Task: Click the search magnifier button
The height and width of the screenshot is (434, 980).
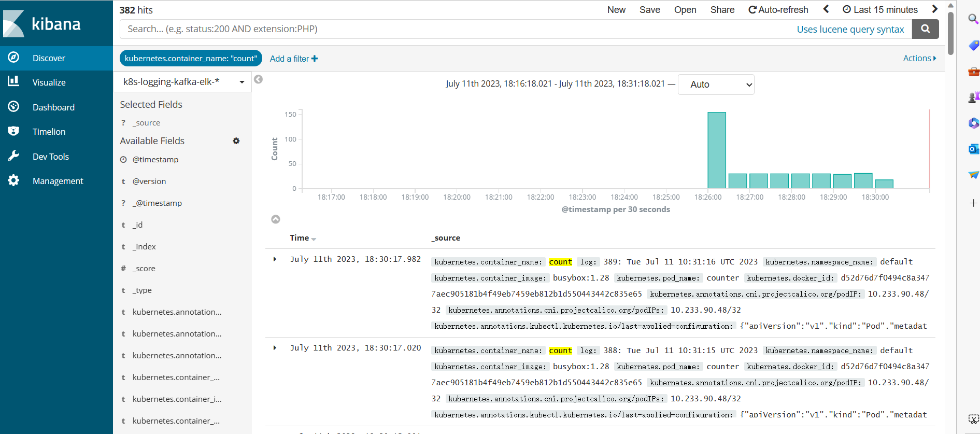Action: (926, 29)
